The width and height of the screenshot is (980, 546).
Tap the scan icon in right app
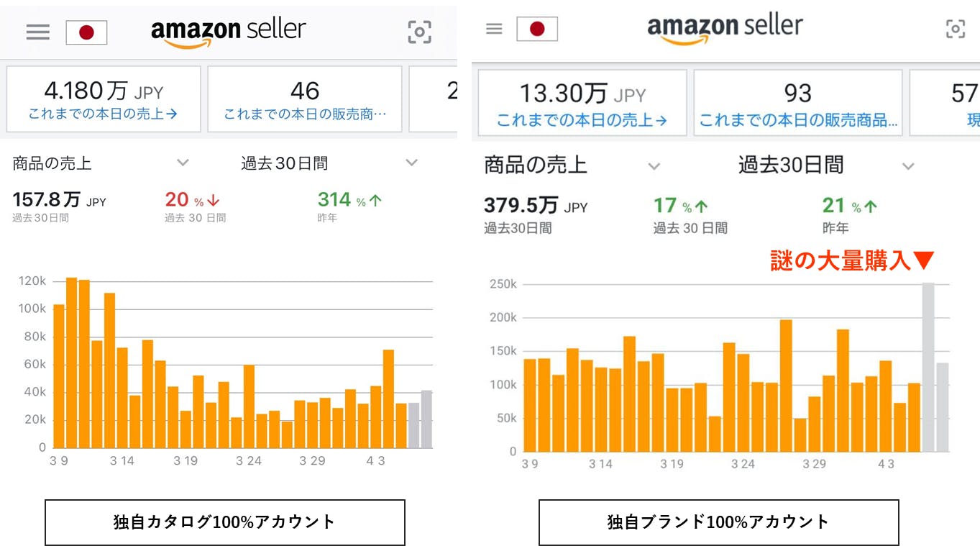click(x=955, y=29)
